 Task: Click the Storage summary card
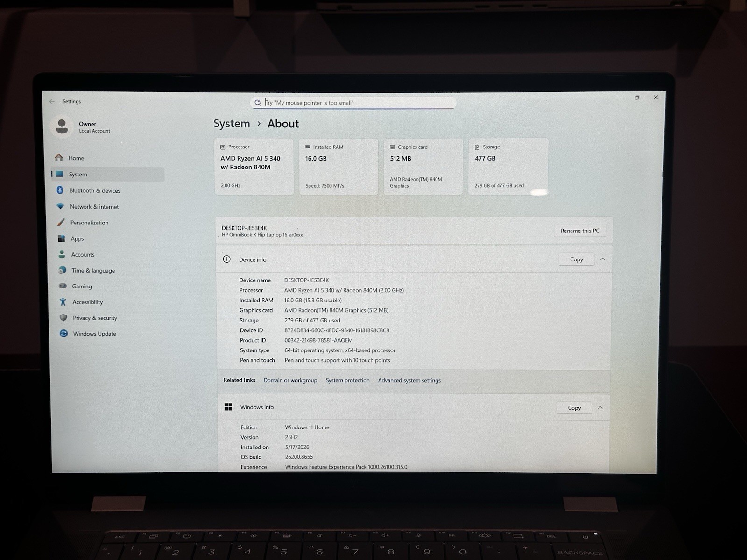(x=508, y=166)
